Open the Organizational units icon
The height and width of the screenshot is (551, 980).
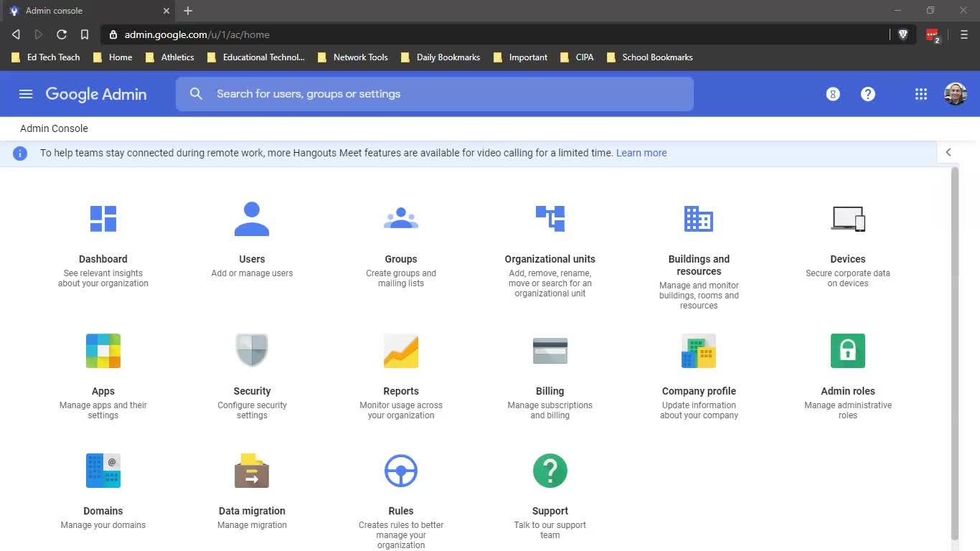tap(550, 218)
